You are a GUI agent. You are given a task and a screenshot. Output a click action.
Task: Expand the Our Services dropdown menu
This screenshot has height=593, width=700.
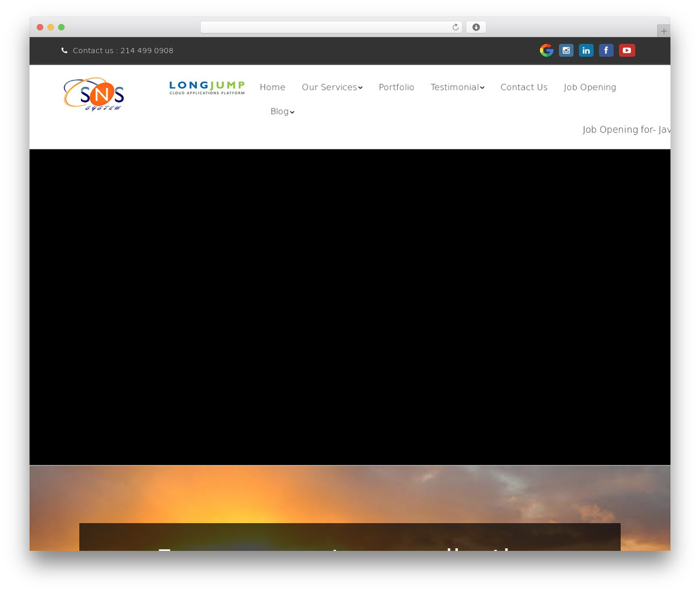(x=332, y=88)
